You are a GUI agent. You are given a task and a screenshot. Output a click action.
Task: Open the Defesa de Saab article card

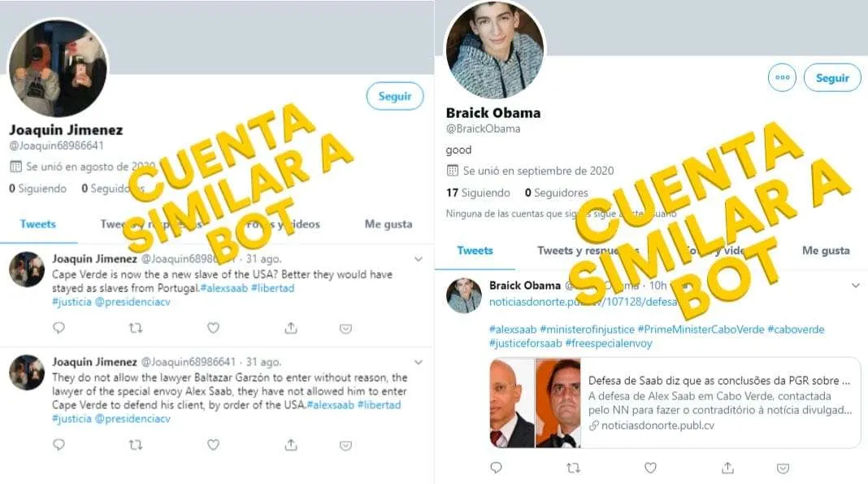[x=675, y=403]
